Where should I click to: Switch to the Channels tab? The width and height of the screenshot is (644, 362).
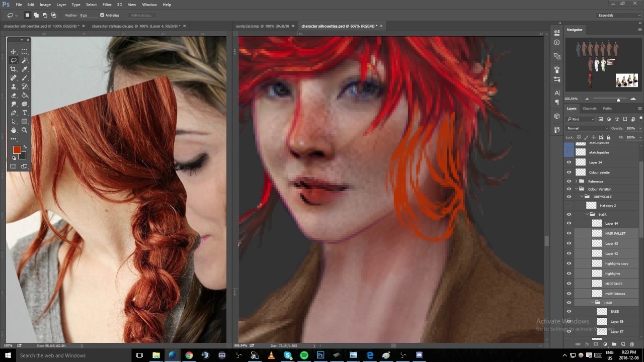click(589, 109)
